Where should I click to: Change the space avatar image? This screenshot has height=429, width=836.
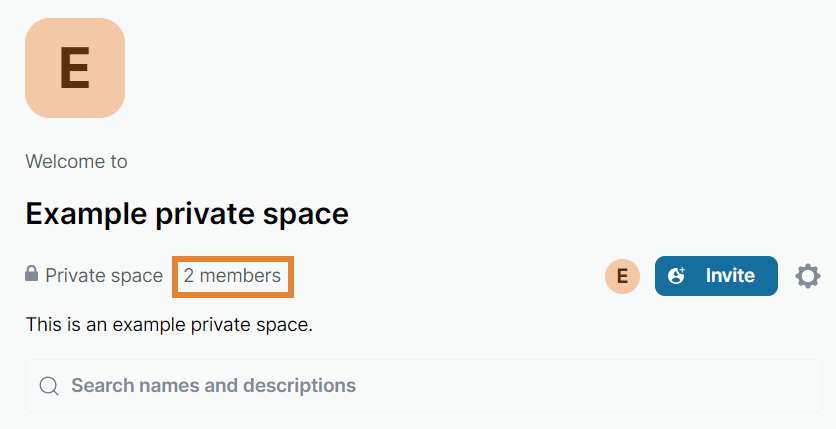click(x=75, y=68)
